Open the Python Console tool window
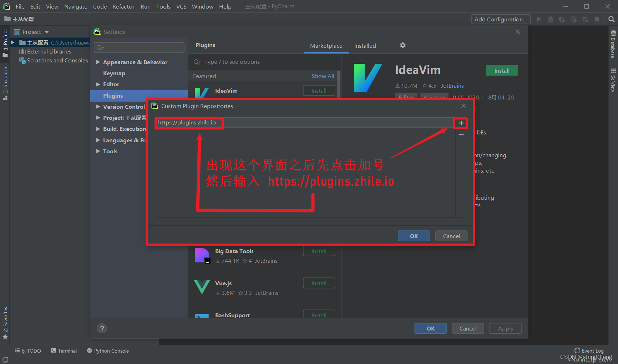 (108, 351)
